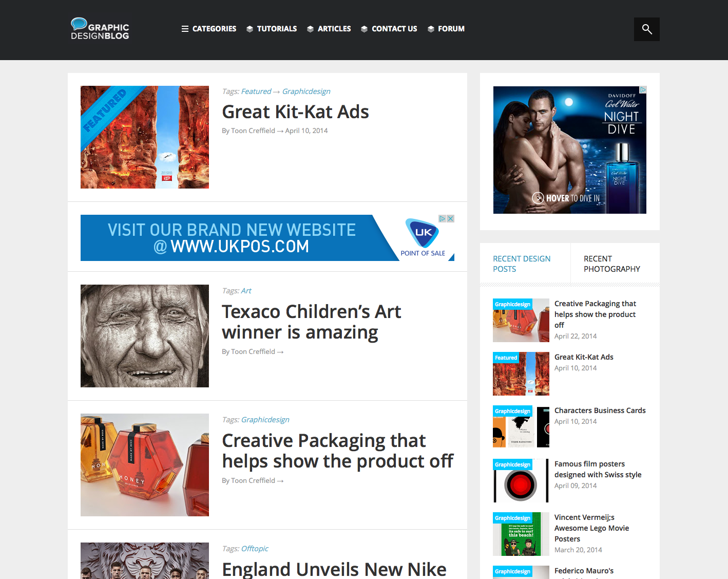Open Kit-Kat featured canyon thumbnail
This screenshot has height=579, width=728.
[x=145, y=137]
